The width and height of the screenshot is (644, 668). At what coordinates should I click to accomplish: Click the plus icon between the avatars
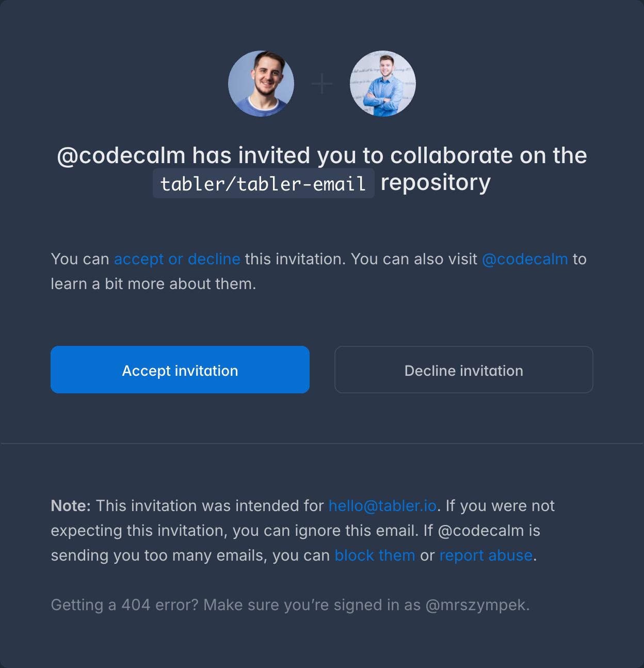[x=322, y=84]
